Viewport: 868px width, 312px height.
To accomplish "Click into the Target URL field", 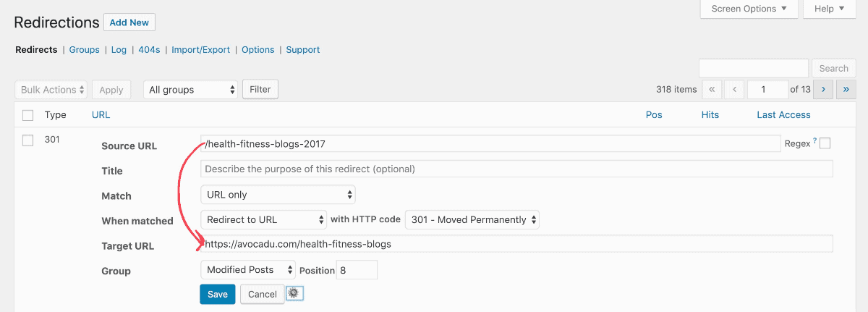I will (516, 244).
